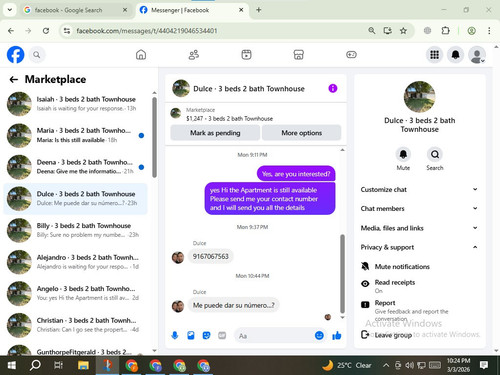Viewport: 500px width, 375px height.
Task: Expand Media, files and links section
Action: 419,228
